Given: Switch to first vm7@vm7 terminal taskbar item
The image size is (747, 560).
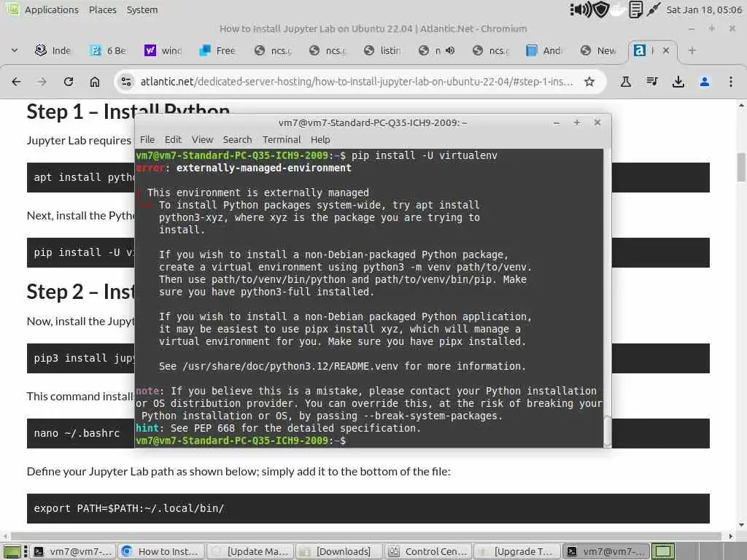Looking at the screenshot, I should pos(74,551).
